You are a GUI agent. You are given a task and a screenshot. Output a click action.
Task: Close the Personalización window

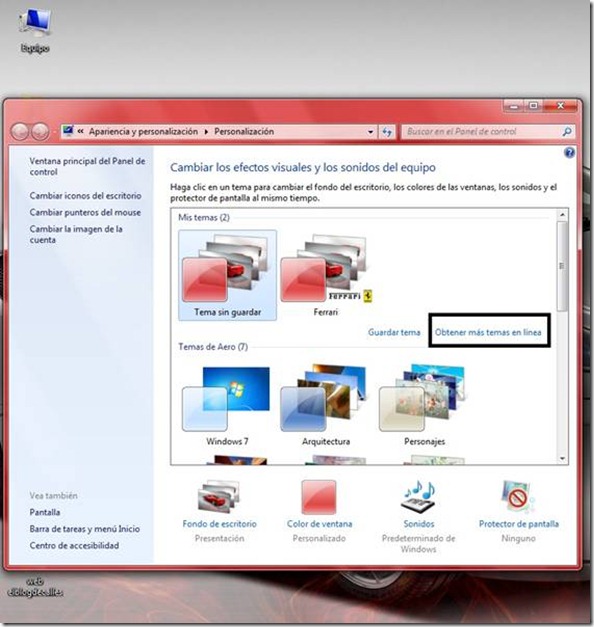(x=560, y=106)
